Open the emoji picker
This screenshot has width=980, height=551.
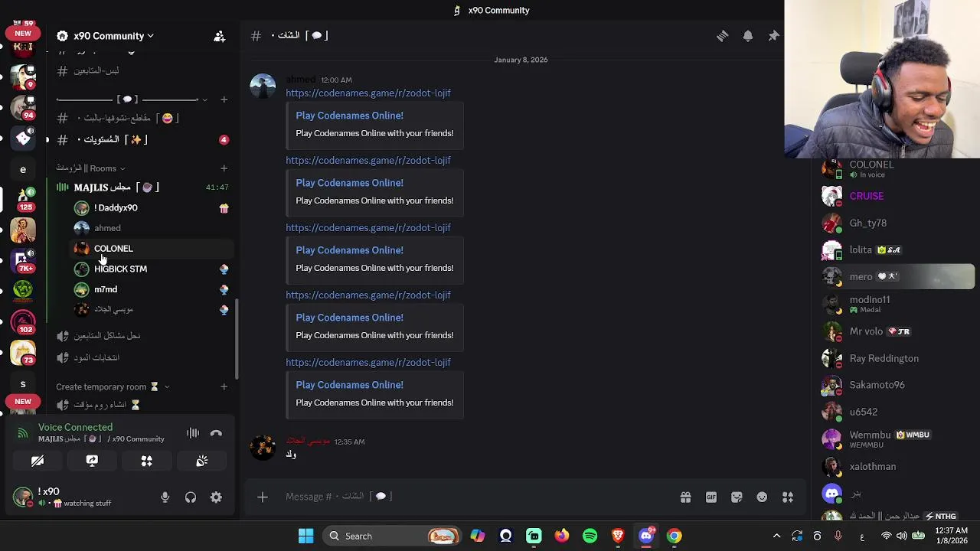tap(762, 497)
